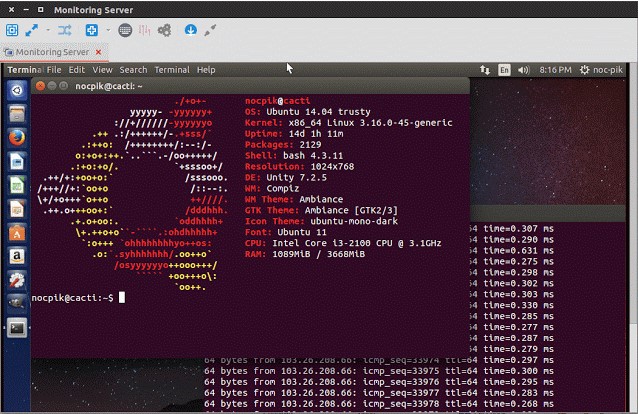The height and width of the screenshot is (414, 638).
Task: Click the switch tab pages shuffle icon
Action: (x=64, y=30)
